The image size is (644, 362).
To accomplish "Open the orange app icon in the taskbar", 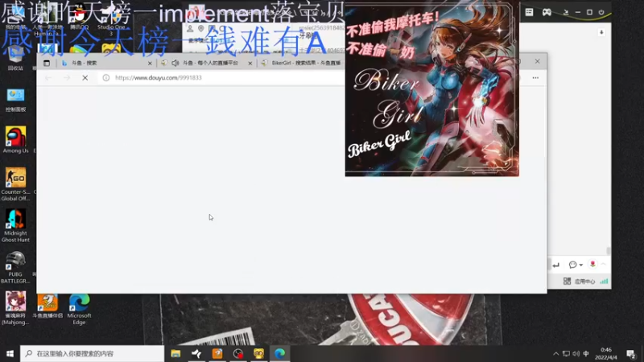I will pyautogui.click(x=217, y=353).
